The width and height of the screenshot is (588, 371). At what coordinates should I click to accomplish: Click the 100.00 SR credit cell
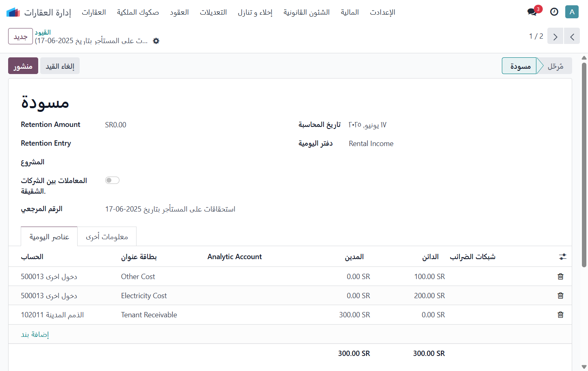coord(430,277)
